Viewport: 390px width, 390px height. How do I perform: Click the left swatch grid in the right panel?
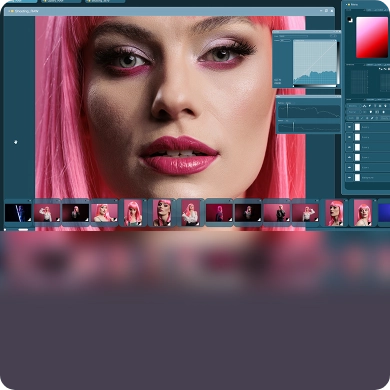point(359,82)
